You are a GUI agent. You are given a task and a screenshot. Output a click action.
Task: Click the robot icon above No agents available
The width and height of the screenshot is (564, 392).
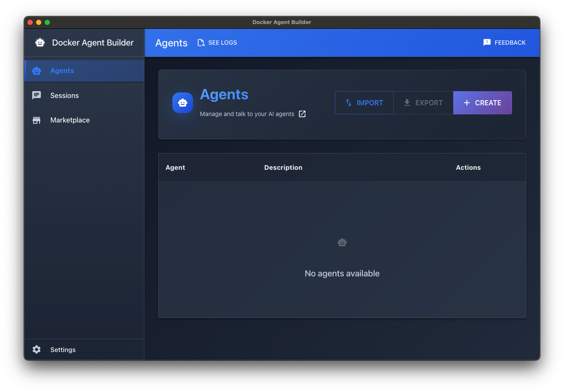pos(342,242)
